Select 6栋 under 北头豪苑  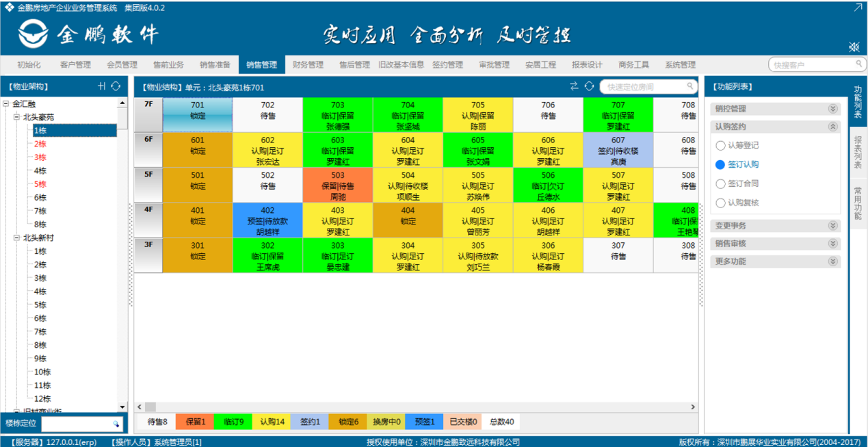[x=40, y=198]
